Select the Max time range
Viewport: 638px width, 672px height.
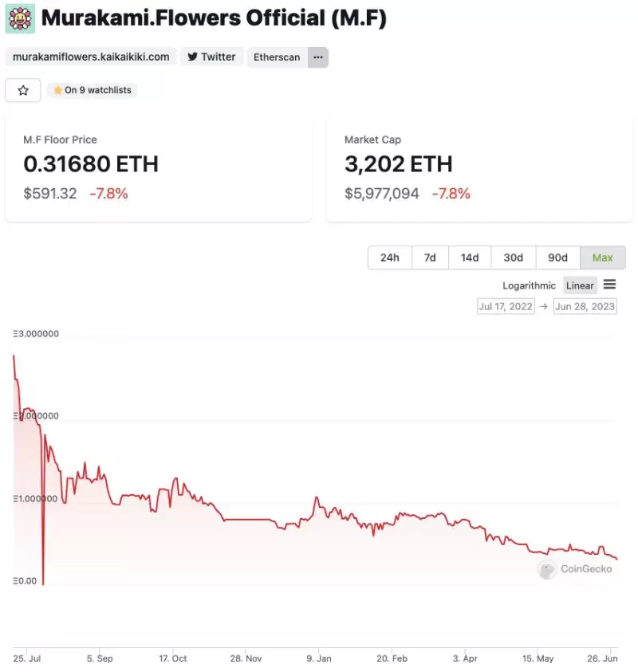tap(603, 257)
